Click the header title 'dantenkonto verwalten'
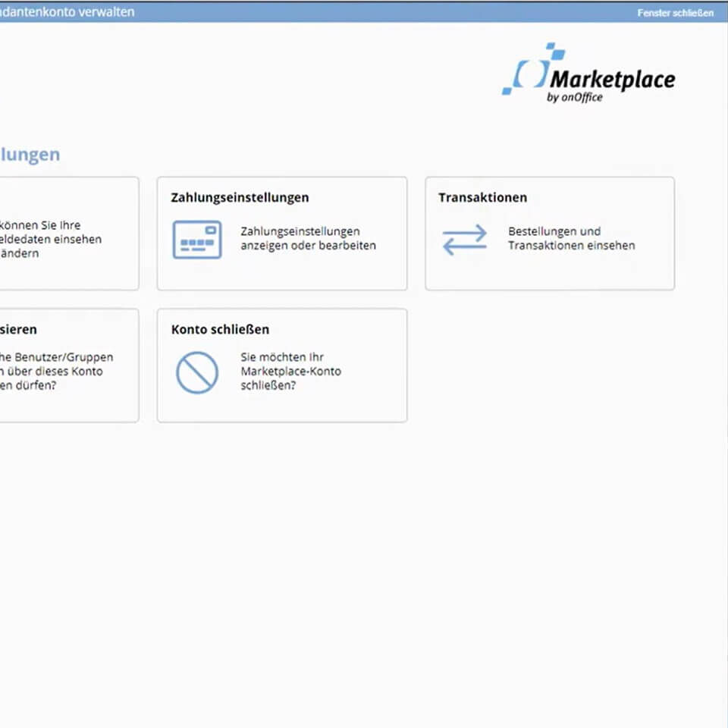The image size is (728, 728). 67,12
